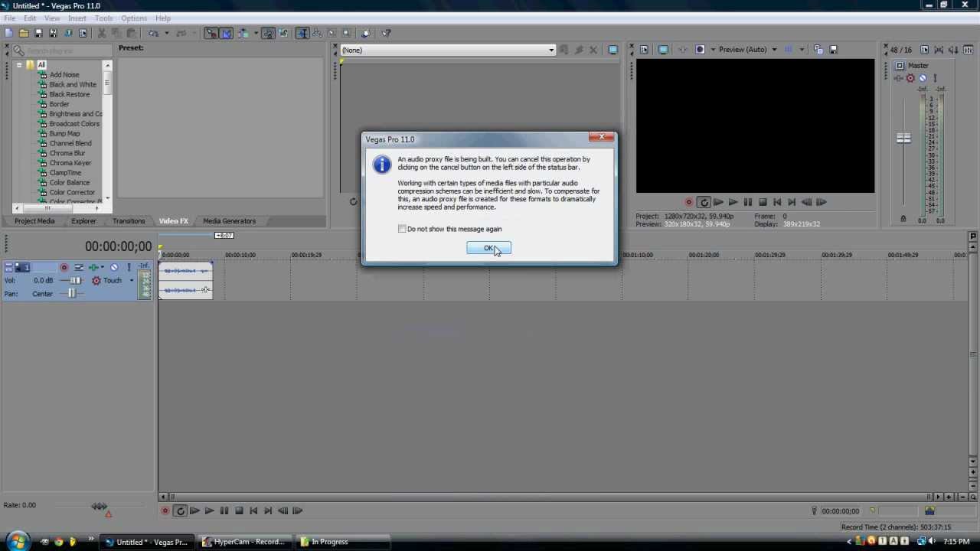Click the Open folder icon in toolbar
Screen dimensions: 980x551
[x=24, y=33]
